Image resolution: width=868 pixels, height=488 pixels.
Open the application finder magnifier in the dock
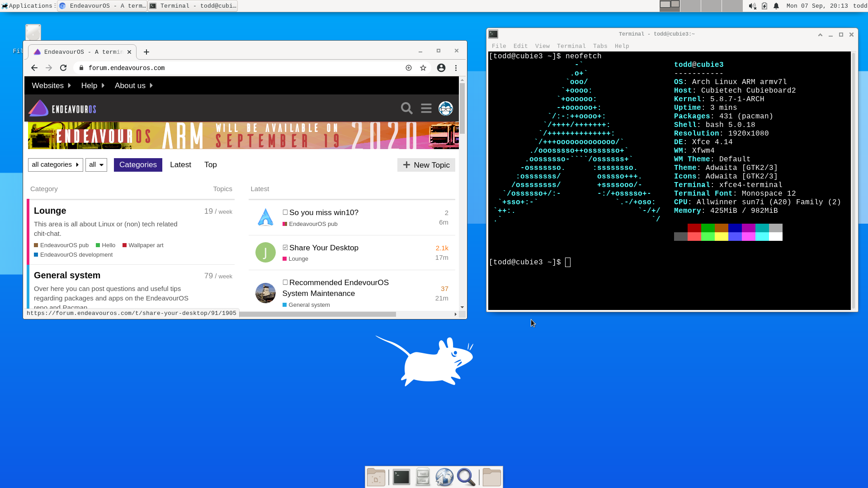pos(466,477)
